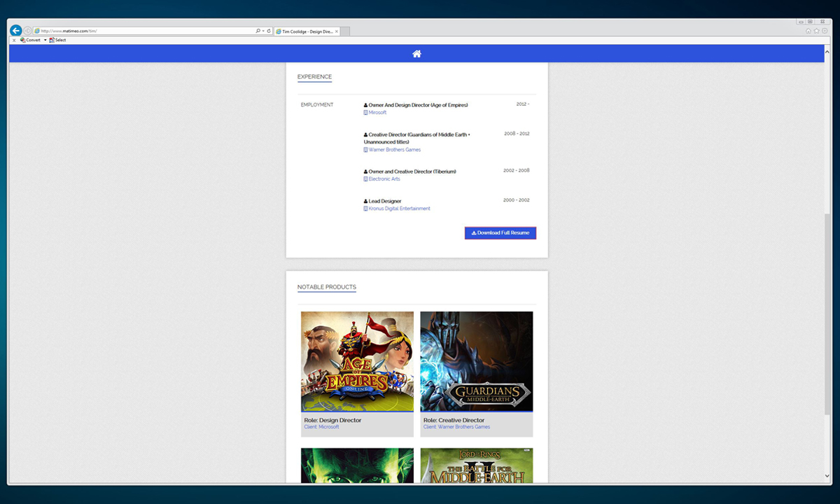840x504 pixels.
Task: Click the refresh icon in address bar
Action: tap(269, 31)
